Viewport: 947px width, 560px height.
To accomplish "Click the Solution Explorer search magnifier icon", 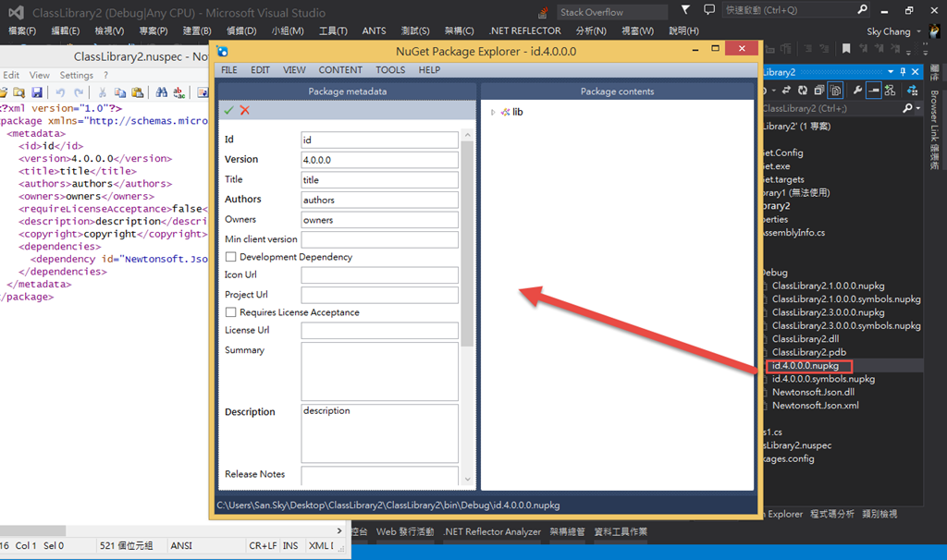I will (x=907, y=108).
